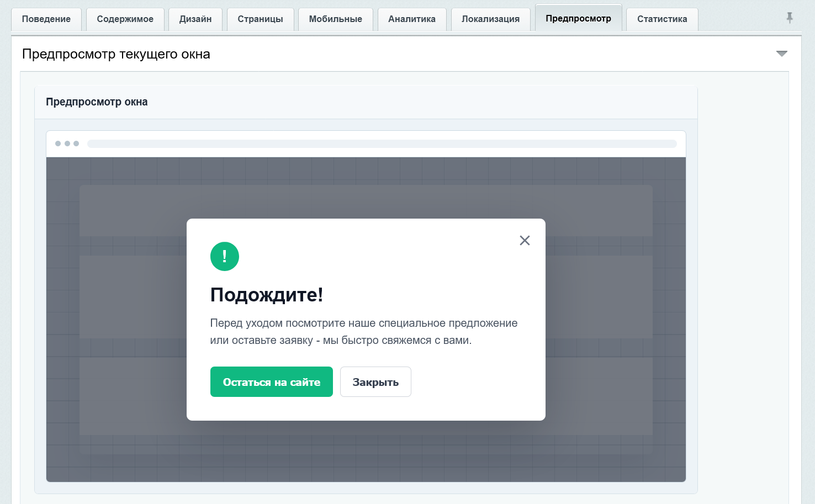This screenshot has height=504, width=815.
Task: Click the Подождите! heading
Action: pyautogui.click(x=267, y=295)
